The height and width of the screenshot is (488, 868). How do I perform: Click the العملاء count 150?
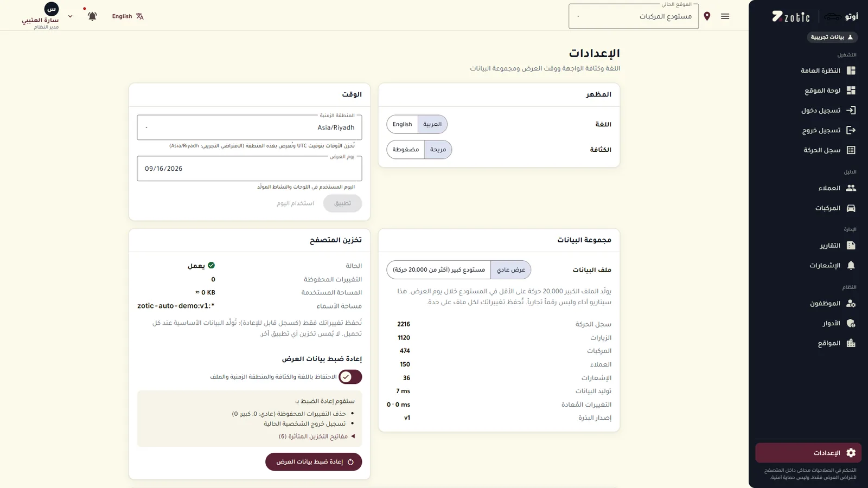405,364
